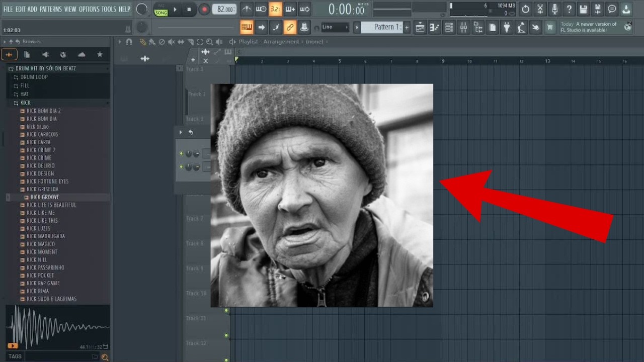Select the delete tool in Playlist toolbar
Viewport: 644px width, 362px height.
click(x=162, y=42)
